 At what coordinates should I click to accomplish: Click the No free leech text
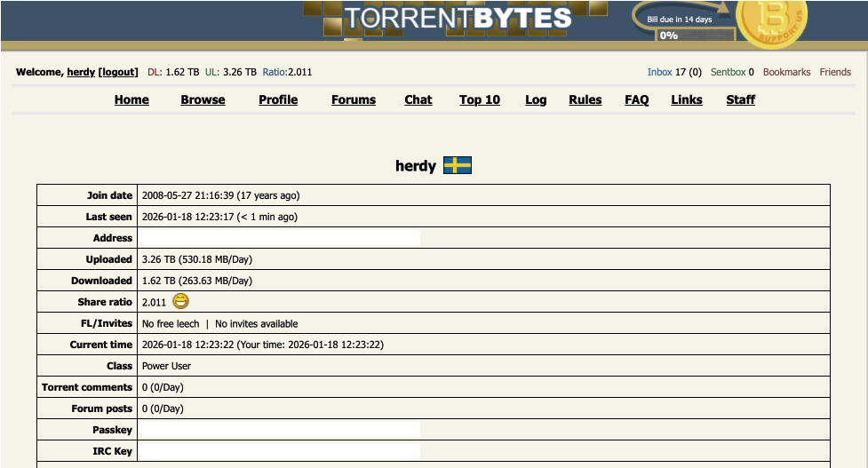pos(171,323)
